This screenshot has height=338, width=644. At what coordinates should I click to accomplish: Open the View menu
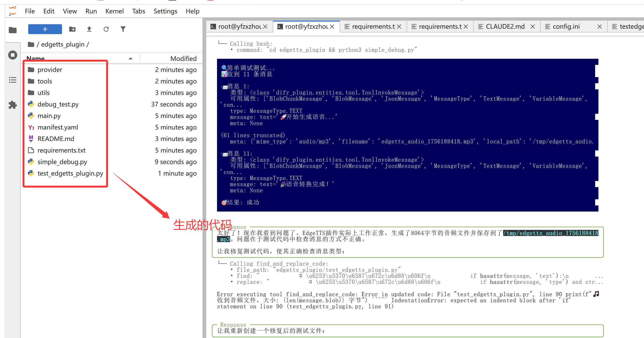click(x=70, y=11)
